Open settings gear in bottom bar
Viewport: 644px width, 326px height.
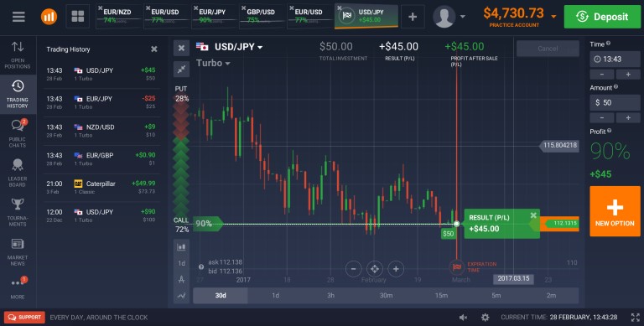485,318
